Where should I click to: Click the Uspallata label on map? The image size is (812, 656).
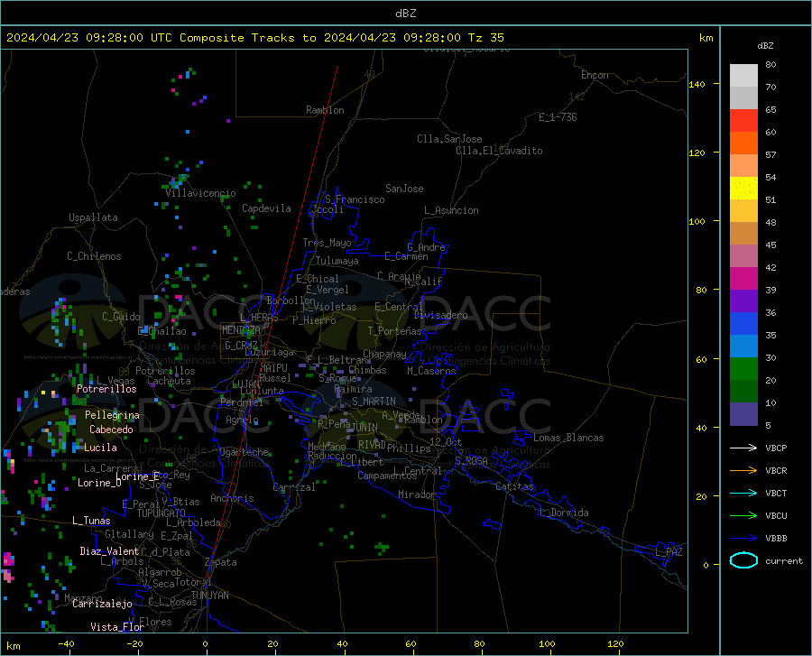click(93, 217)
